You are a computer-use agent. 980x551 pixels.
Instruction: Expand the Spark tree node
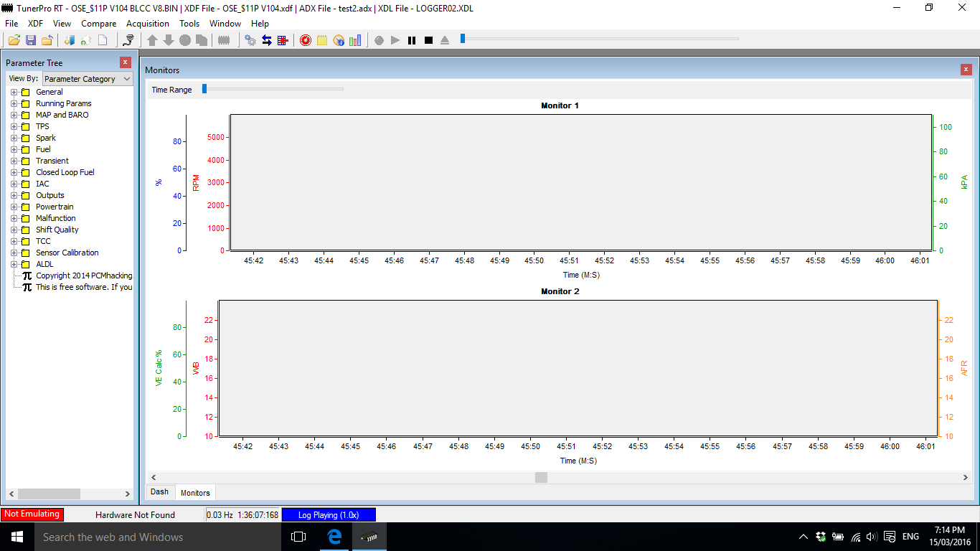tap(14, 138)
